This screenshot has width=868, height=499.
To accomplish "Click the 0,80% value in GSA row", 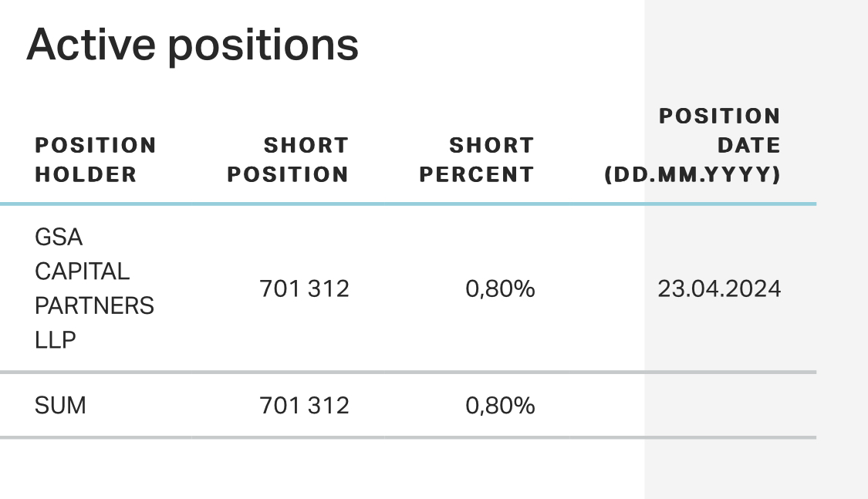I will (500, 288).
